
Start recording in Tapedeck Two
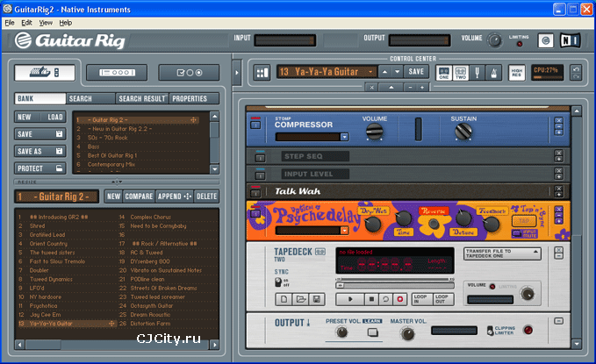coord(400,299)
